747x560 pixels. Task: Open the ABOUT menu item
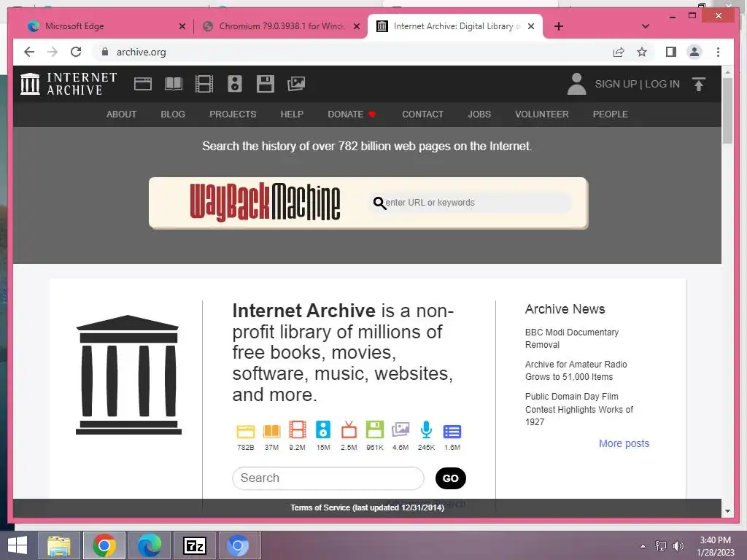click(x=122, y=114)
